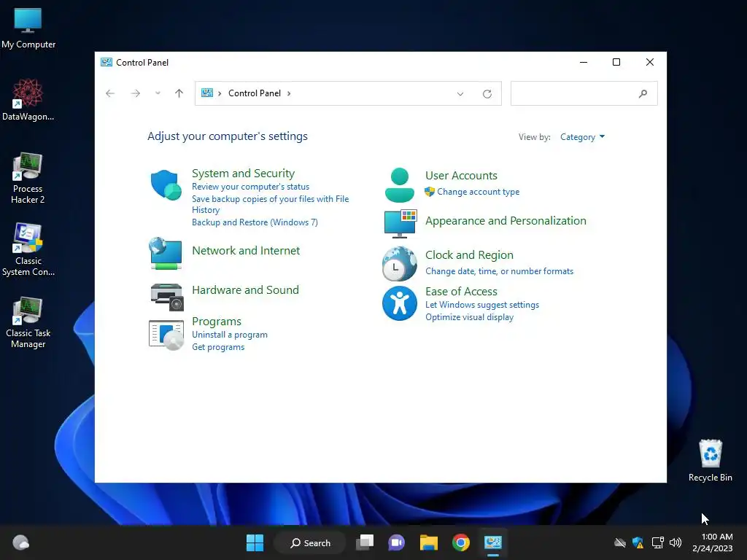Open the recent locations dropdown arrow

point(158,93)
